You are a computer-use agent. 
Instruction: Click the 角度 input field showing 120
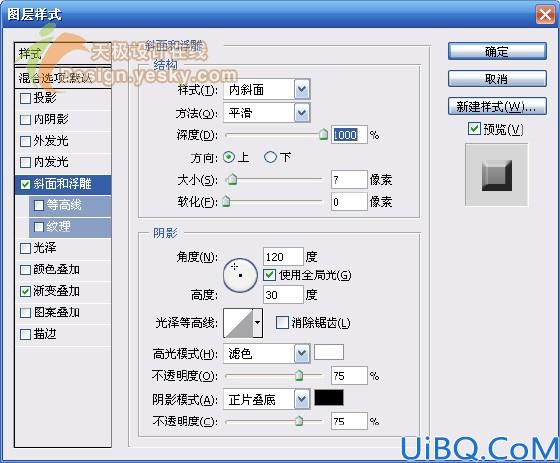[x=283, y=257]
